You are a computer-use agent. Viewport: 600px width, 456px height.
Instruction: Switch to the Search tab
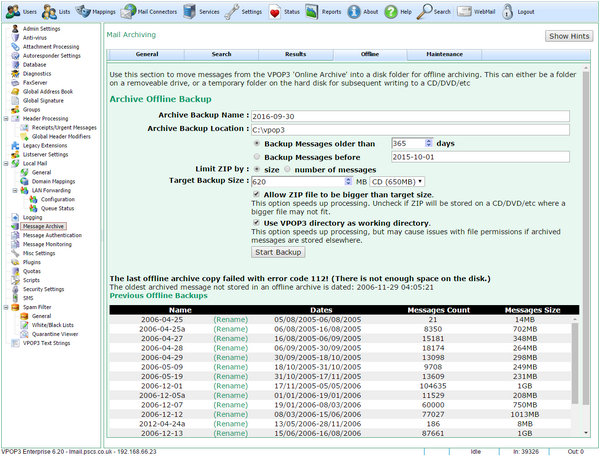click(221, 54)
